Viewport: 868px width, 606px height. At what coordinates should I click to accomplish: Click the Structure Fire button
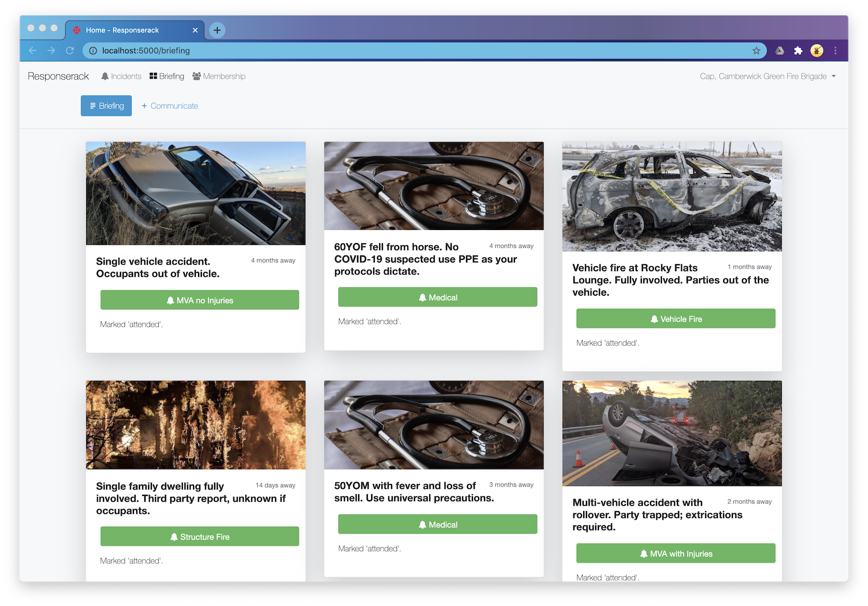[x=200, y=537]
